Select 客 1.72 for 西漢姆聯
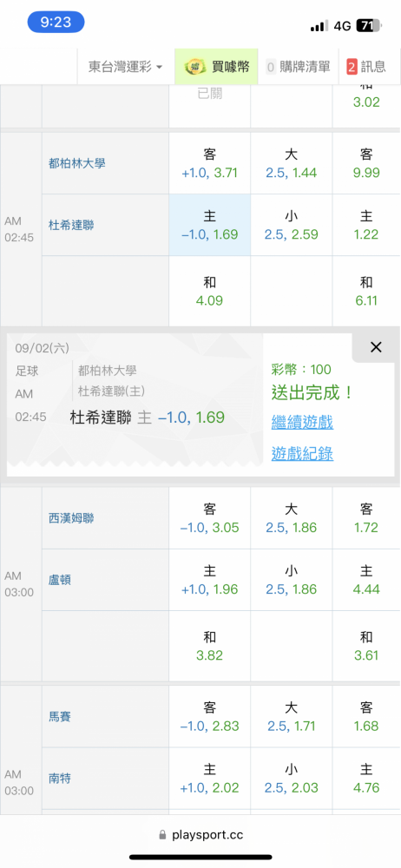401x868 pixels. click(366, 518)
